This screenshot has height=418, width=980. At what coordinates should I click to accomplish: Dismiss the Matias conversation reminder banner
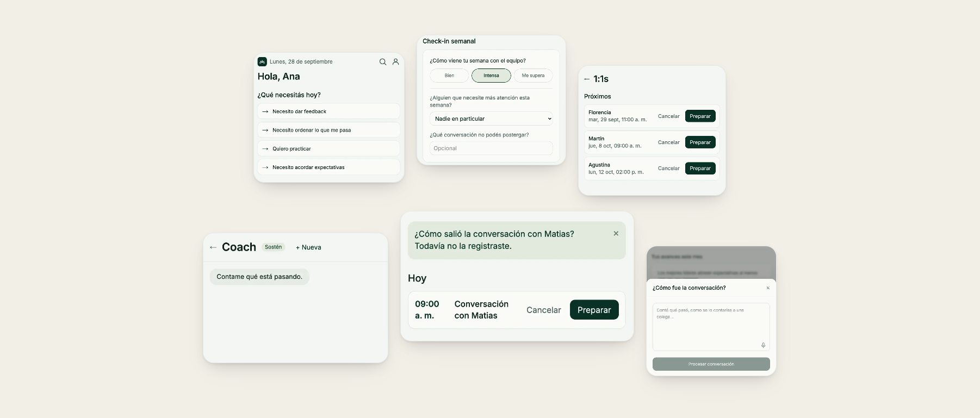coord(616,233)
